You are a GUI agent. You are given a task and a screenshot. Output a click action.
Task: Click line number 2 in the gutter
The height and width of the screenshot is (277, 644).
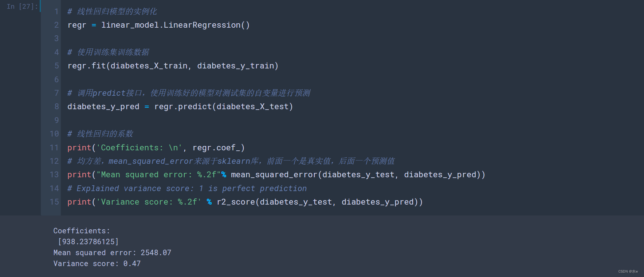pos(56,25)
